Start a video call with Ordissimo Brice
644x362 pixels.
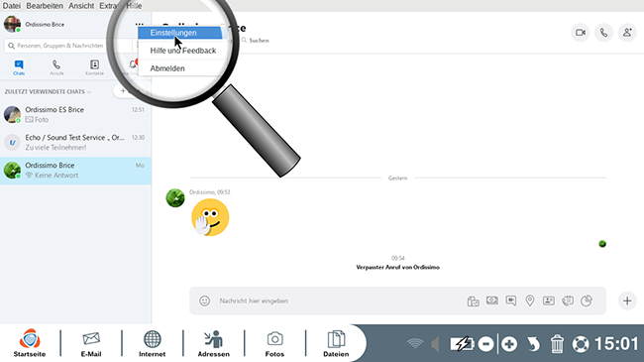581,33
